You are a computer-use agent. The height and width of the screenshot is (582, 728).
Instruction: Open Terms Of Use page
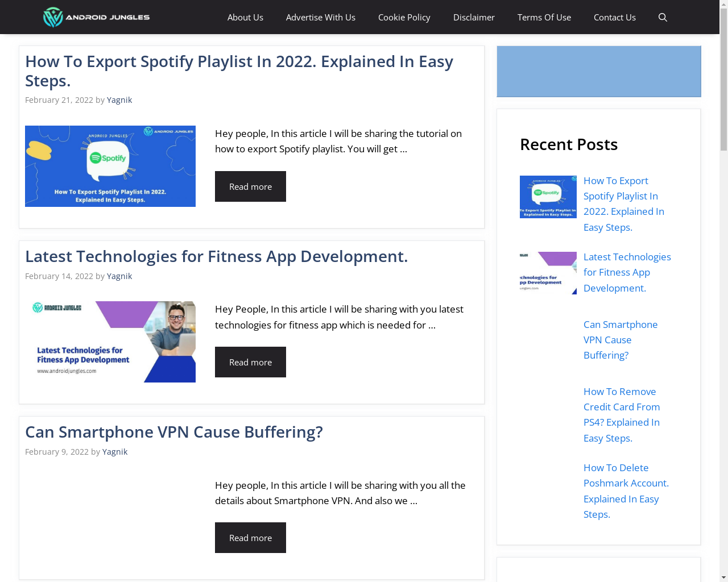[x=544, y=17]
